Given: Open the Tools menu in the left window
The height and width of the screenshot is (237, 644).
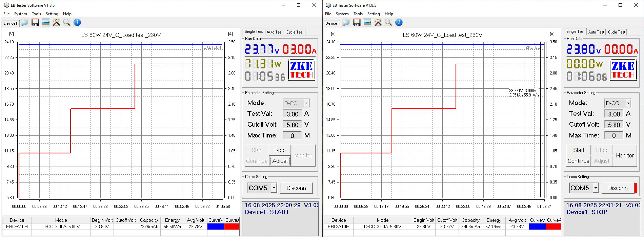Looking at the screenshot, I should (x=36, y=14).
